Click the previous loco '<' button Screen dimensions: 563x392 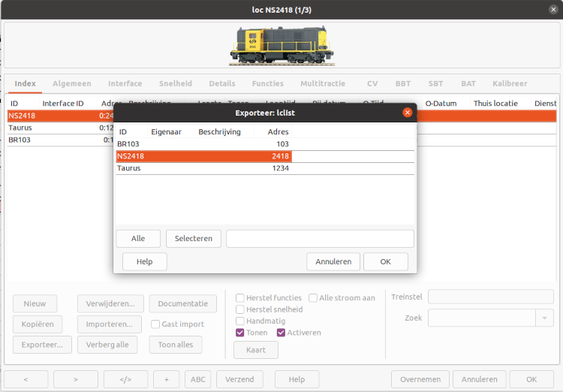point(26,379)
